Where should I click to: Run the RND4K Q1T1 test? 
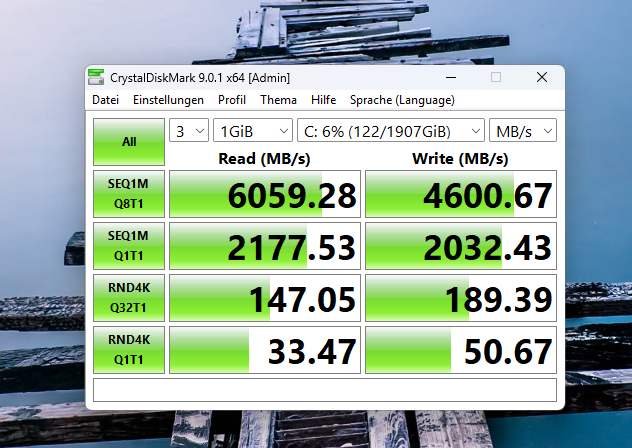[129, 350]
